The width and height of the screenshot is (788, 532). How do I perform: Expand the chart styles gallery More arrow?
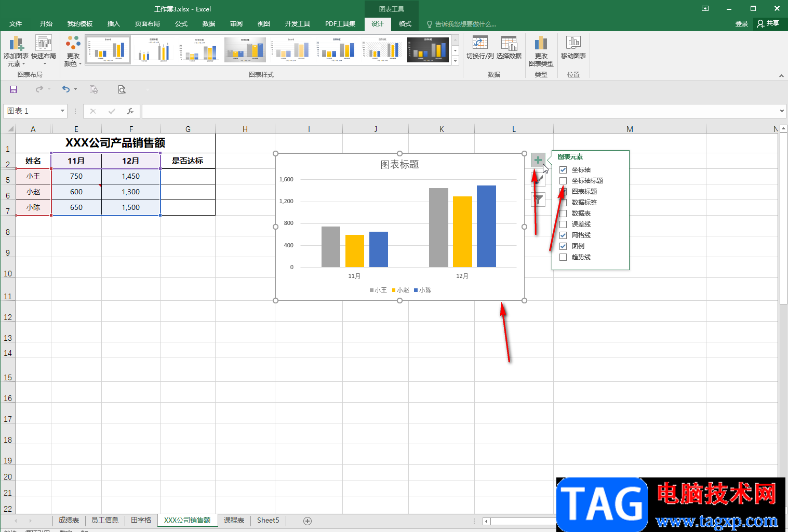[x=455, y=61]
